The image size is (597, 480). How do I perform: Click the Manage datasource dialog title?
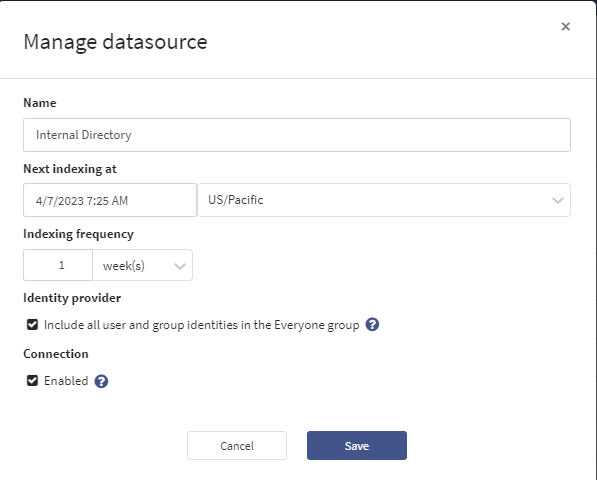115,42
